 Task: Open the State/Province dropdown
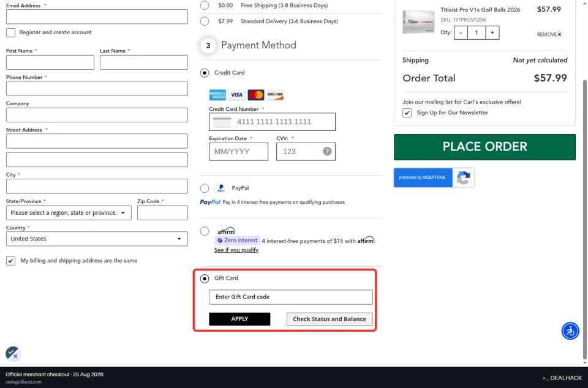[69, 213]
